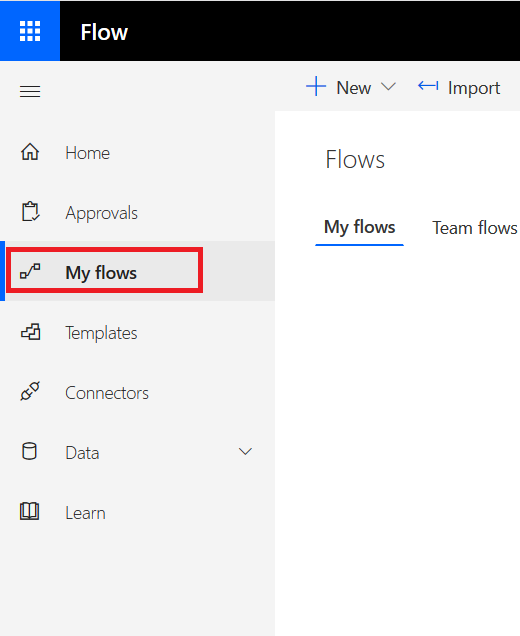Click the Flows page heading
Viewport: 520px width, 636px height.
pyautogui.click(x=355, y=159)
